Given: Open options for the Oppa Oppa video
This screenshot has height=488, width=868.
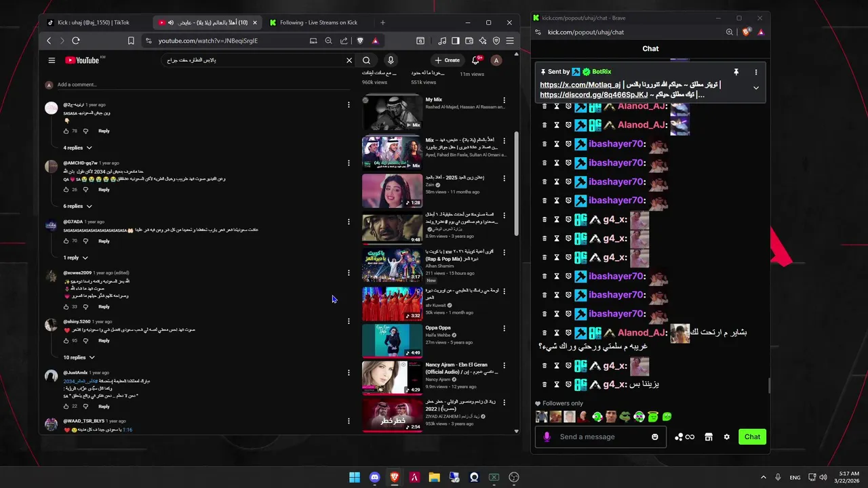Looking at the screenshot, I should 504,328.
